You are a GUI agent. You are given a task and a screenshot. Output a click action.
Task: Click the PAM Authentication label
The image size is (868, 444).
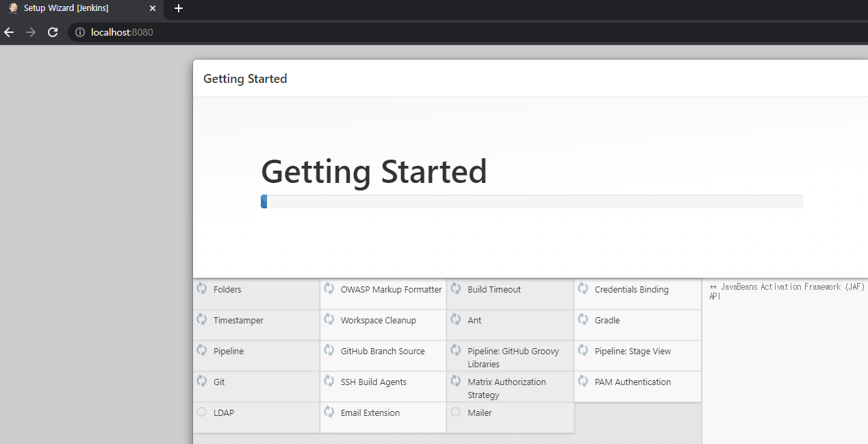[633, 382]
